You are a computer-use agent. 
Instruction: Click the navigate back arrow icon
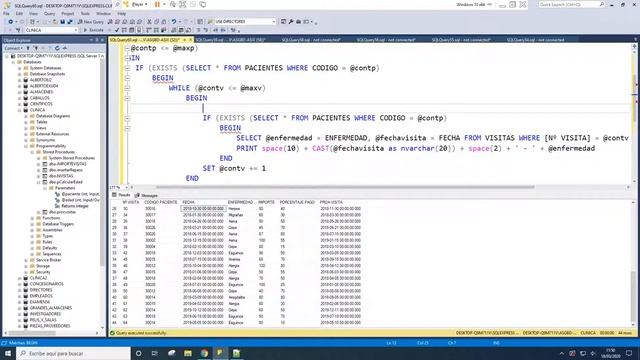(10, 22)
